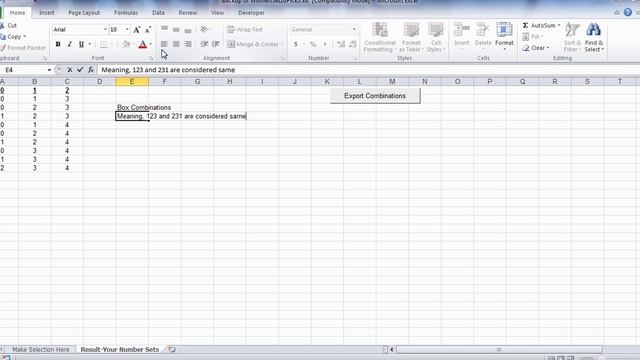Screen dimensions: 640x360
Task: Confirm entry with the checkmark icon
Action: 80,70
